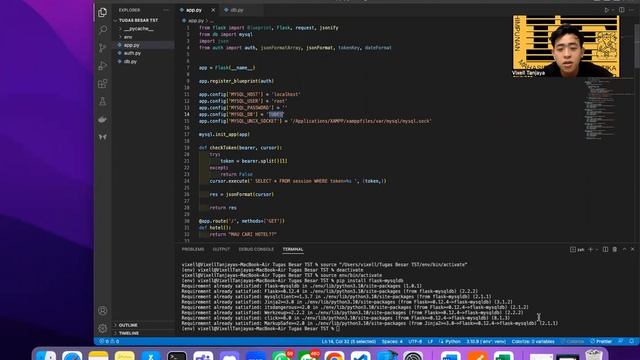Screen dimensions: 640x360
Task: Click Colorize: 0 variables status item
Action: [x=533, y=341]
